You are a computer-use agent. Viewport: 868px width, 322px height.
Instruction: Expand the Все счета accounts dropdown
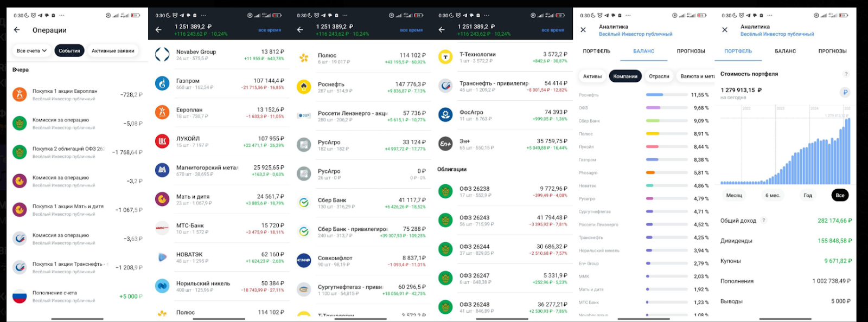pos(31,51)
